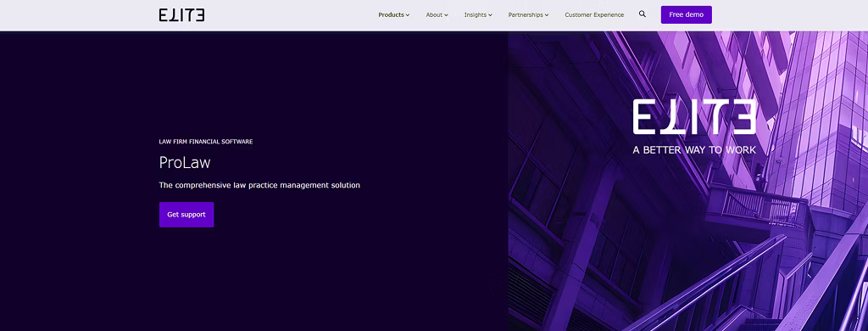Click the Elite logo in the header

pos(181,15)
